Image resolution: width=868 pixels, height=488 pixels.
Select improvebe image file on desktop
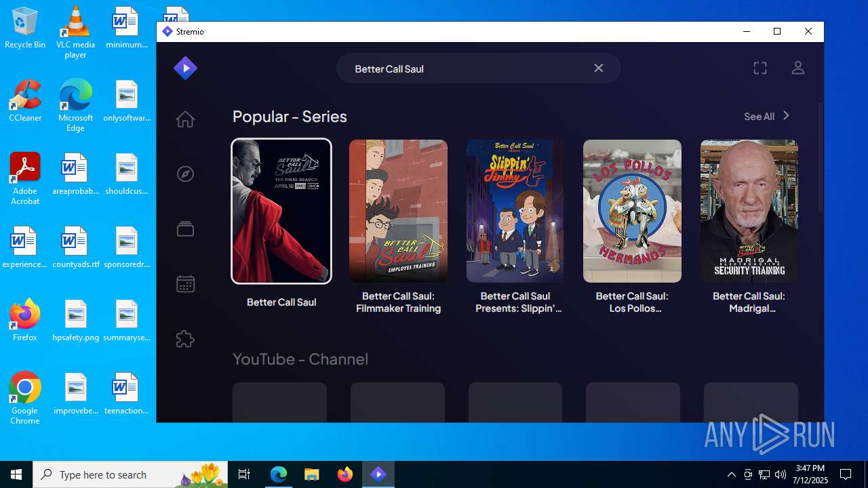tap(75, 394)
